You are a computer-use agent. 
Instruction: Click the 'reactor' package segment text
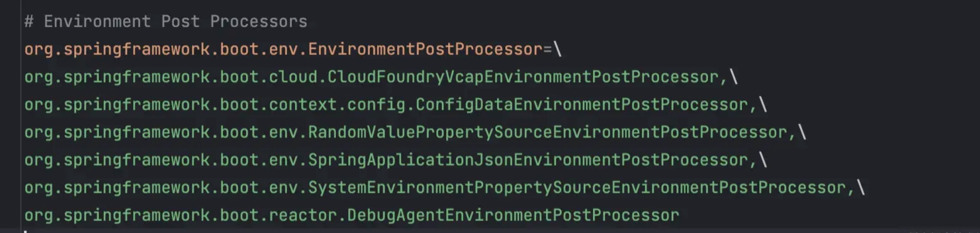point(303,215)
